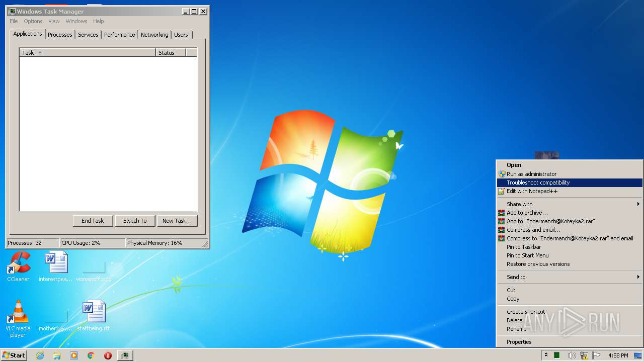Choose Run as administrator
The height and width of the screenshot is (362, 644).
[x=570, y=174]
